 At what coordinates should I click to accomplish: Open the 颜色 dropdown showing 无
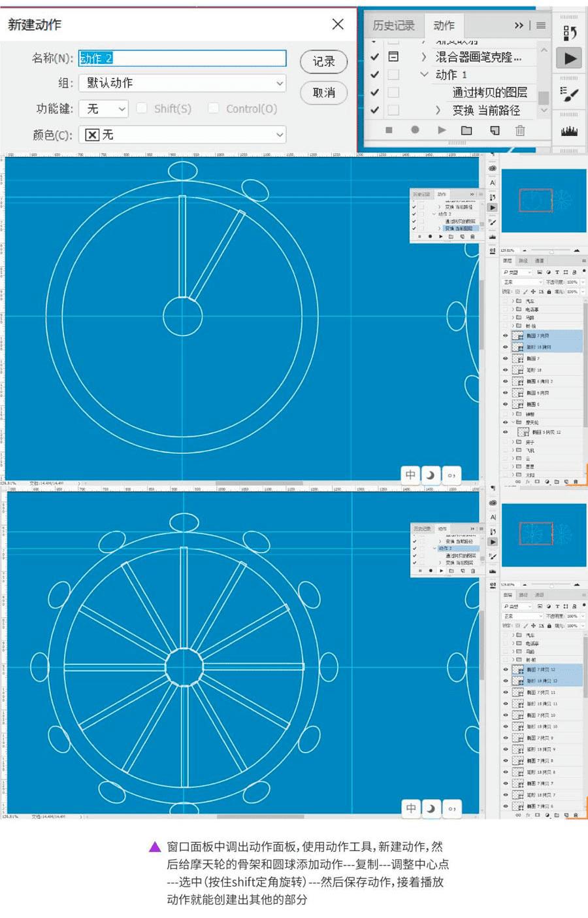click(182, 135)
